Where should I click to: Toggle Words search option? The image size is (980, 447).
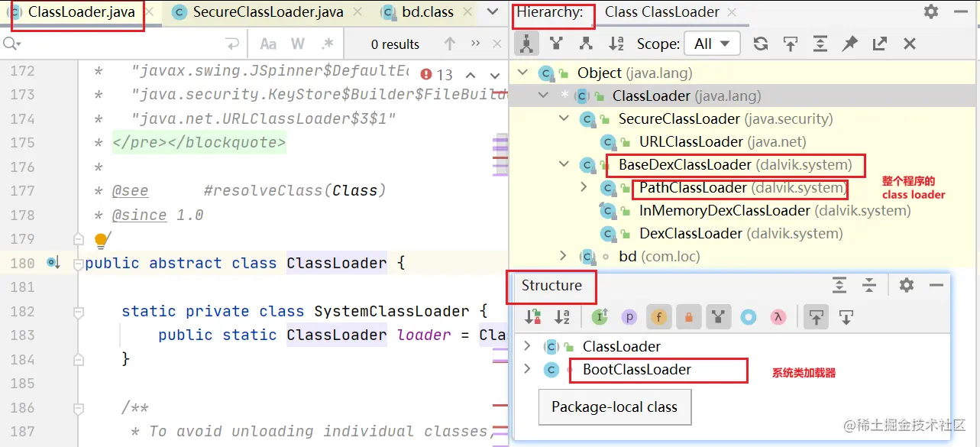pos(298,44)
